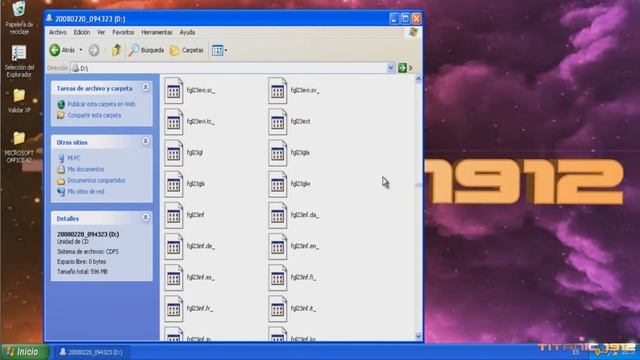Open the Ayuda menu

[187, 32]
